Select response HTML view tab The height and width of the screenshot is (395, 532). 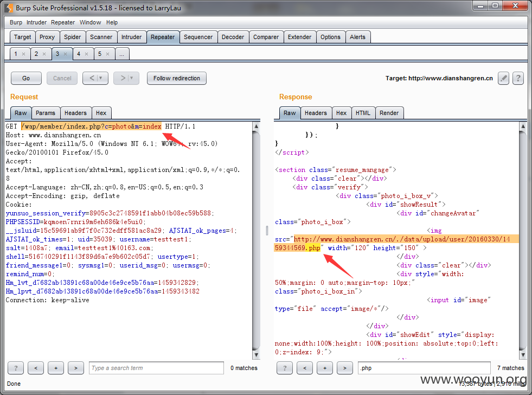(x=363, y=113)
